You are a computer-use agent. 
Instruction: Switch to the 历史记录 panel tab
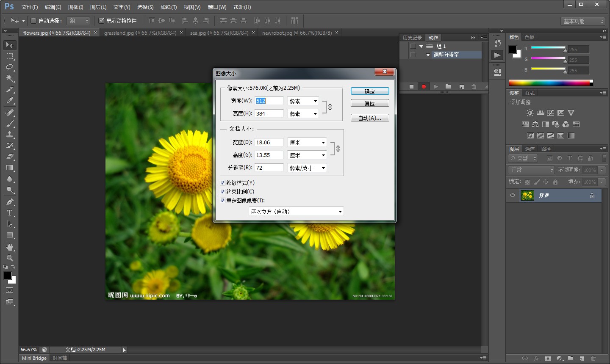click(412, 38)
